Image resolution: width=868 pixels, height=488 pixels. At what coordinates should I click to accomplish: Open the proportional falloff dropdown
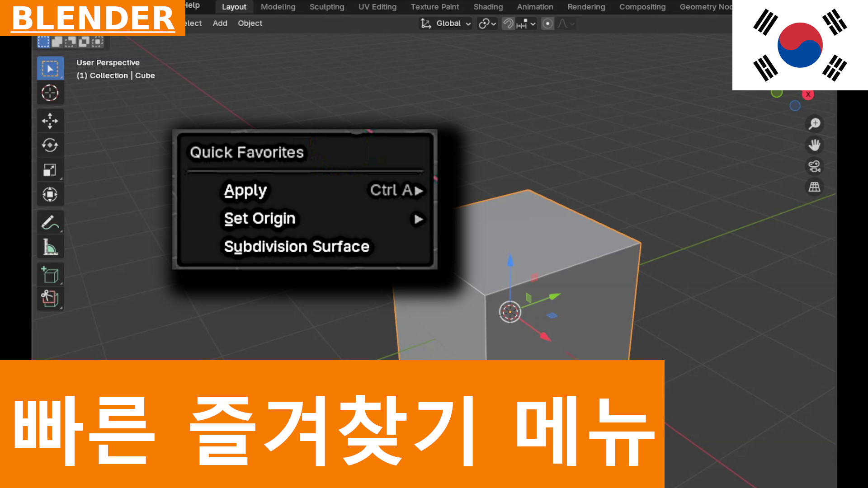click(x=566, y=23)
